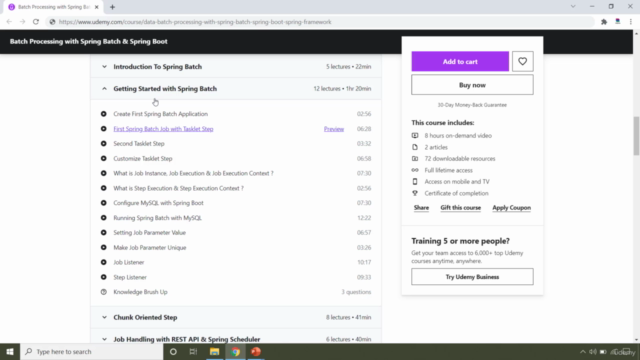This screenshot has width=640, height=360.
Task: Click '8 hours on-demand video' text
Action: [458, 136]
